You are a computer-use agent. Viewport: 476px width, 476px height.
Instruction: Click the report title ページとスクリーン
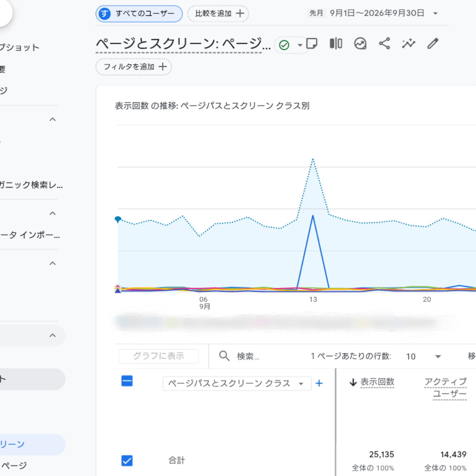pos(183,44)
